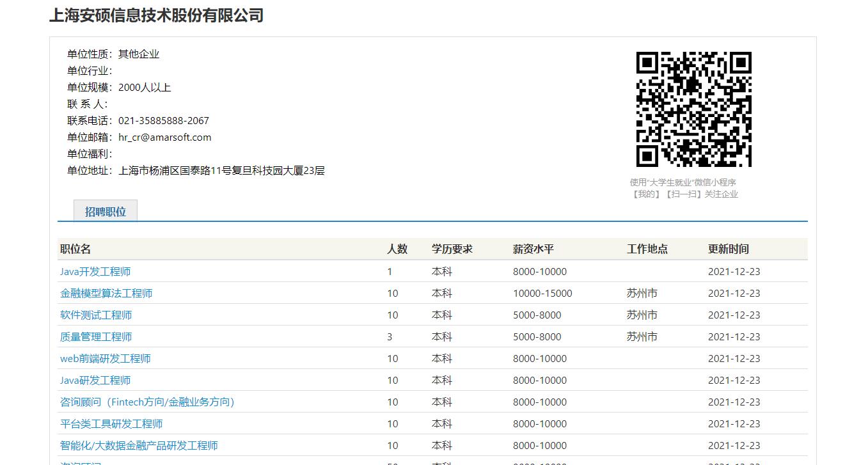Click the 学历要求 column header
The height and width of the screenshot is (465, 868).
452,249
